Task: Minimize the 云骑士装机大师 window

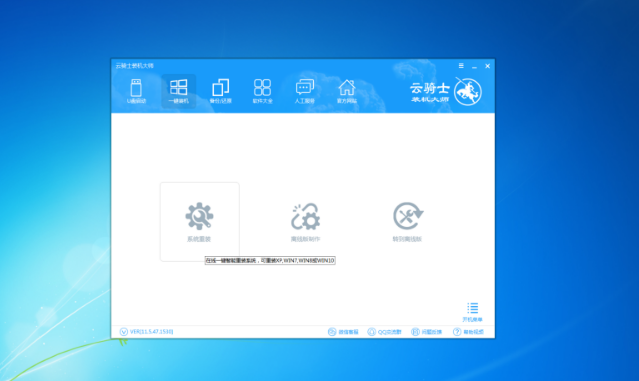Action: coord(474,66)
